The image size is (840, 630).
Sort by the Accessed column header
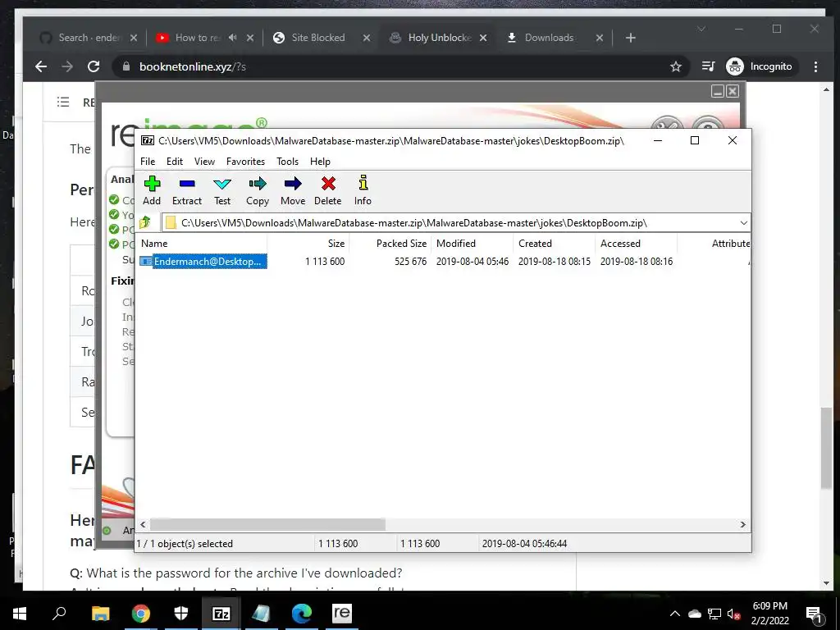click(x=637, y=243)
